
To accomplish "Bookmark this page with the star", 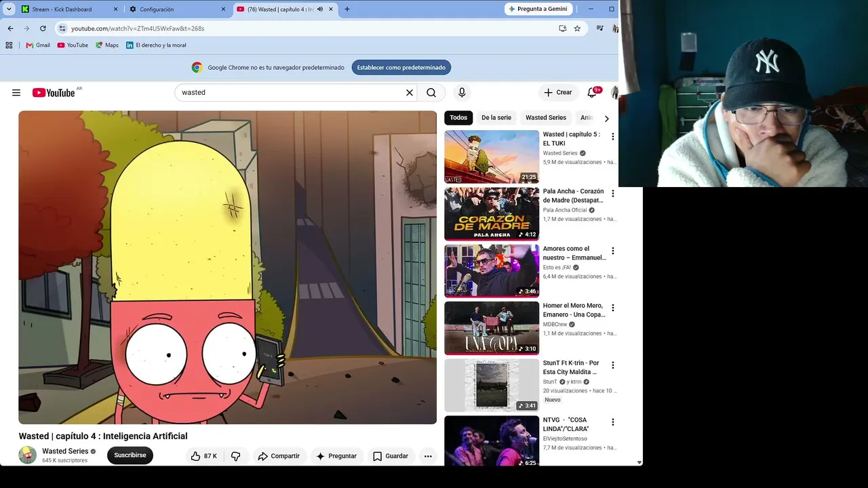I will tap(577, 28).
